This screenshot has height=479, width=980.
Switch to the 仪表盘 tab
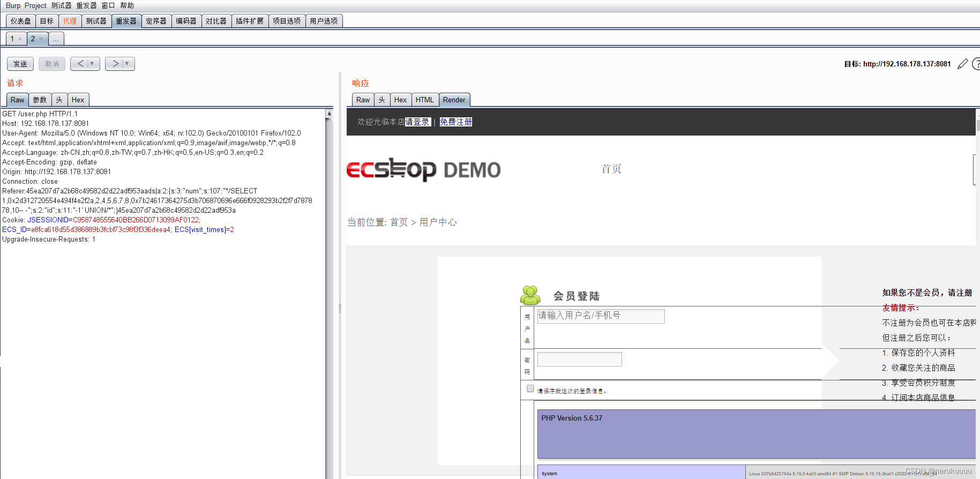tap(21, 21)
